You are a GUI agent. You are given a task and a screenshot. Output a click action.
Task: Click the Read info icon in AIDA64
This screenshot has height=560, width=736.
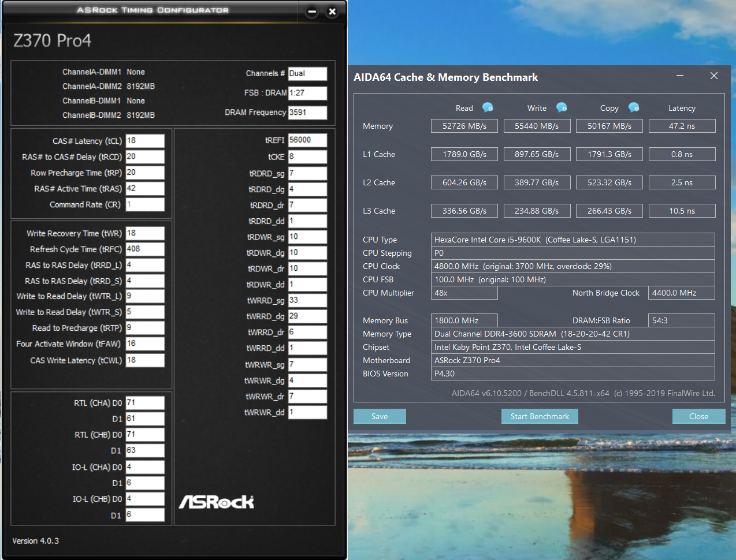(x=488, y=107)
